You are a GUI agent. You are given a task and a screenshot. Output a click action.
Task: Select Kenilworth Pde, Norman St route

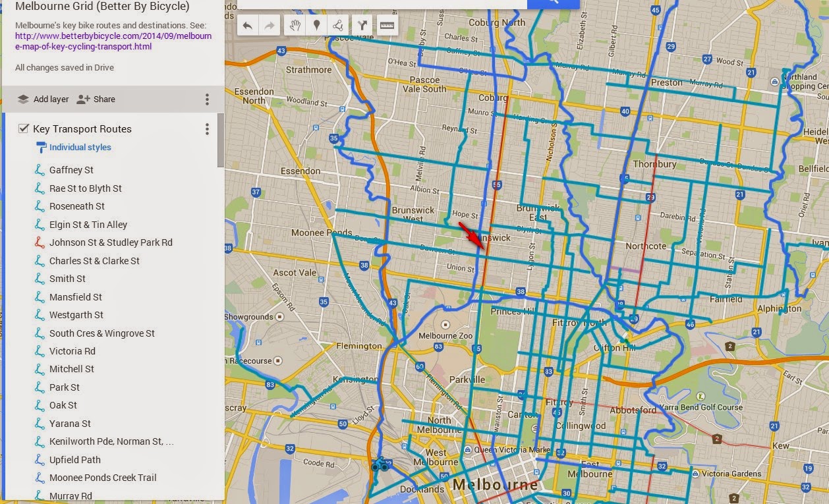[111, 441]
